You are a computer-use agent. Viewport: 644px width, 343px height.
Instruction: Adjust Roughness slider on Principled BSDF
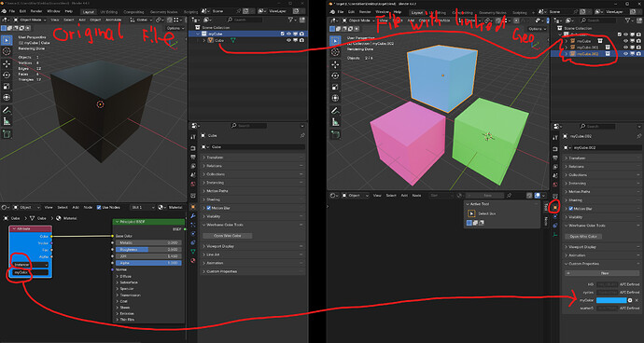click(x=148, y=250)
